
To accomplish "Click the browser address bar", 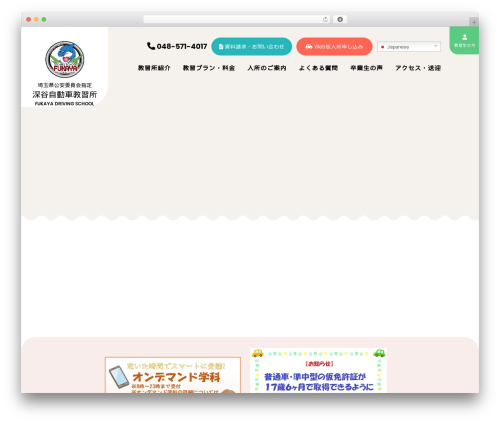I will [x=237, y=20].
